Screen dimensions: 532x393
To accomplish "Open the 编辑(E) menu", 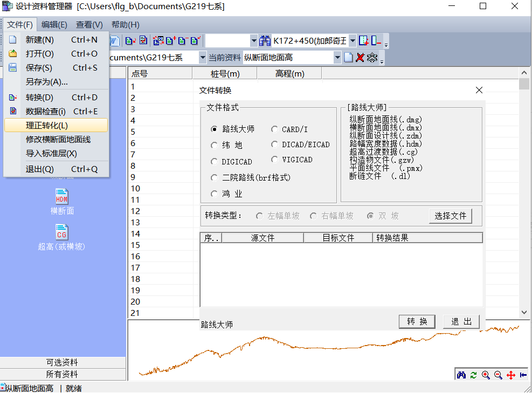I will [x=54, y=25].
